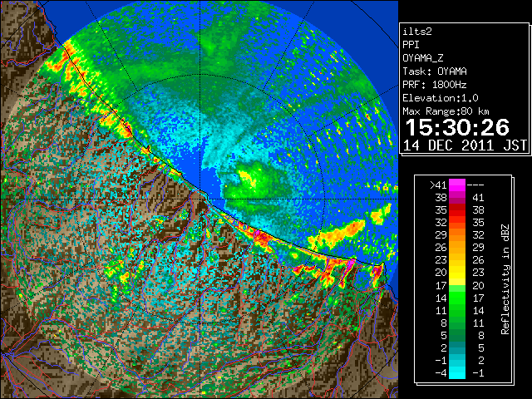This screenshot has height=399, width=532.
Task: Click the "-4" label on the scale
Action: (x=441, y=373)
